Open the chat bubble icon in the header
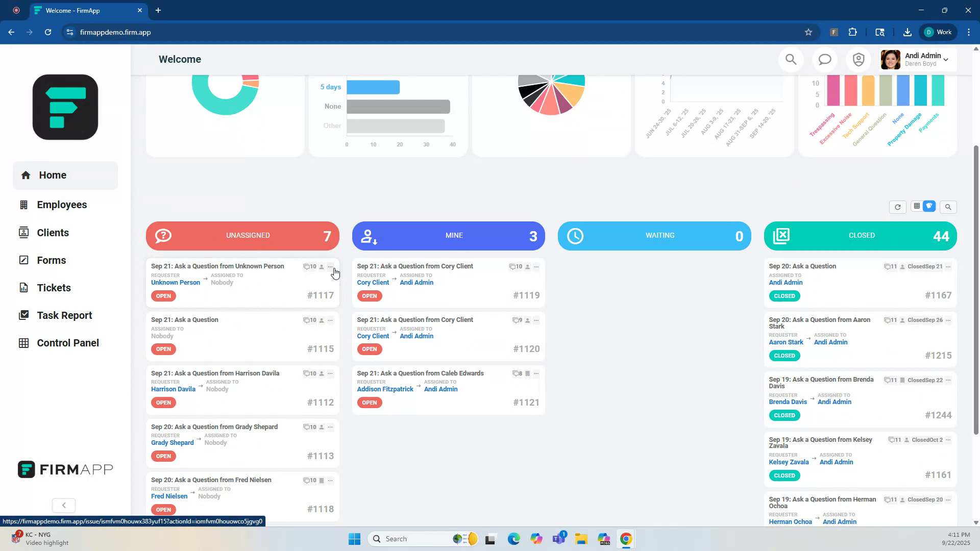Image resolution: width=980 pixels, height=551 pixels. coord(824,59)
